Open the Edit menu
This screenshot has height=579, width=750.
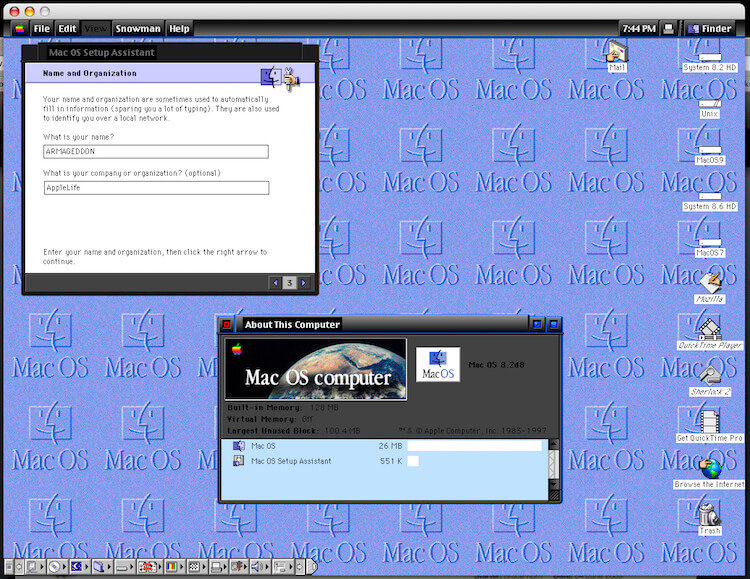(67, 29)
